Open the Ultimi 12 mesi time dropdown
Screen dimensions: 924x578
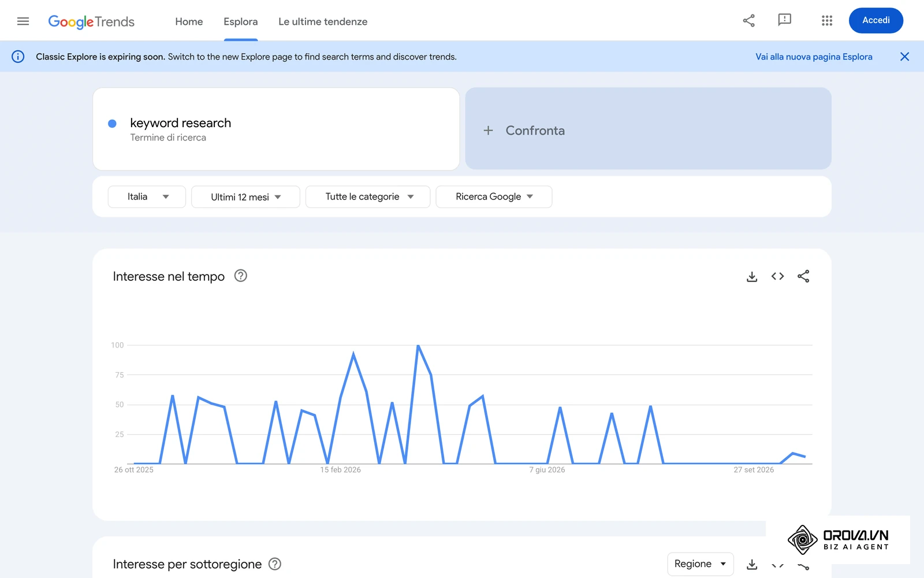(245, 197)
